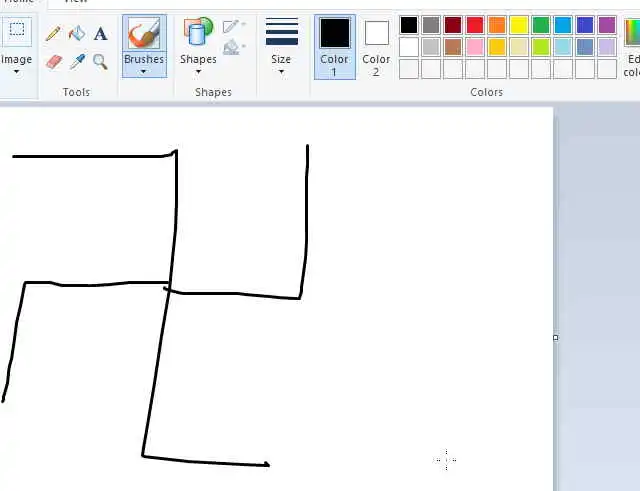The image size is (640, 491).
Task: Click the rectangular Select tool icon
Action: 17,30
